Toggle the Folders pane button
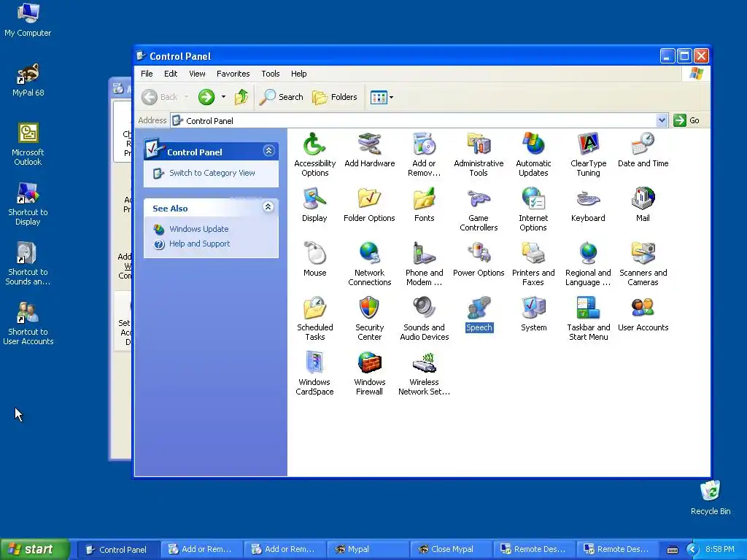The width and height of the screenshot is (747, 560). 334,97
